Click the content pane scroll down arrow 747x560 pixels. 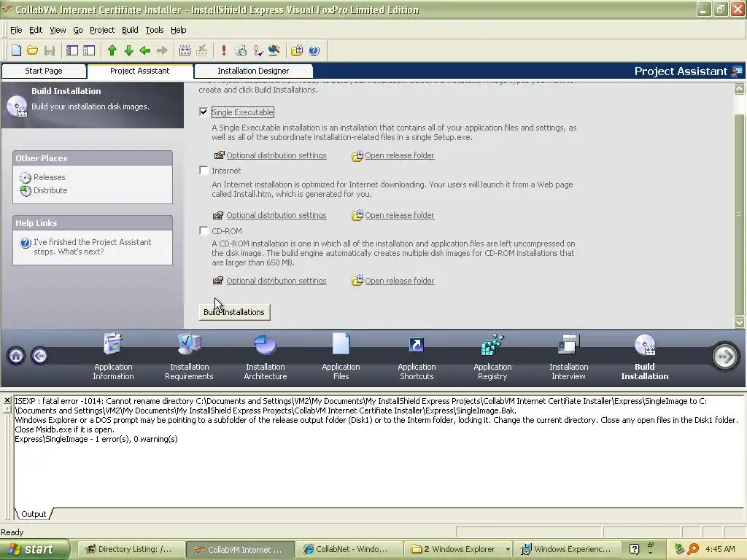click(740, 322)
